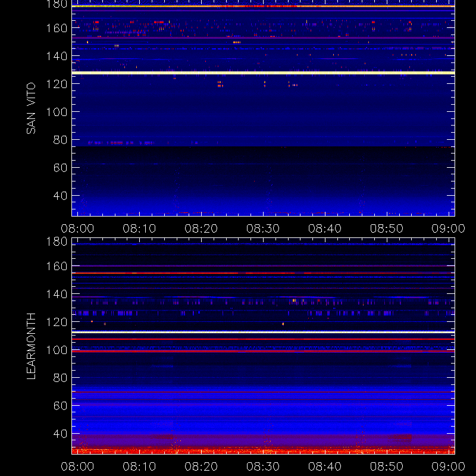Click 08:20 time label under SAN VITO plot
476x476 pixels.
coord(201,228)
